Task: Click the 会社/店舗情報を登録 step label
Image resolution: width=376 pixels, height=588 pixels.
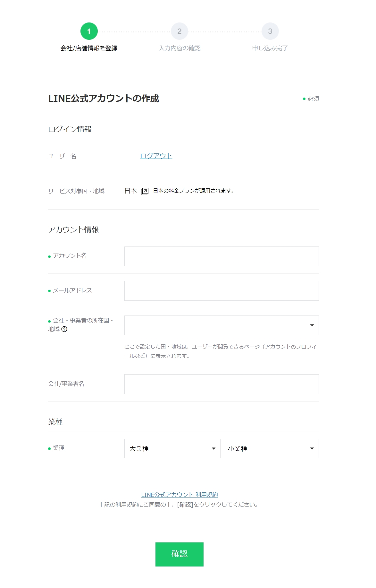Action: 89,48
